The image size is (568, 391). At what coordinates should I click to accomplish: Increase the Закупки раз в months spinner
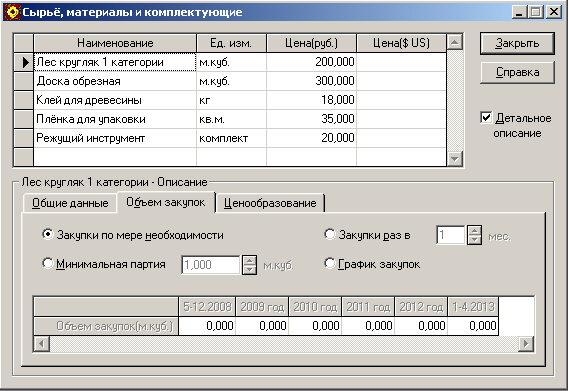[x=474, y=230]
